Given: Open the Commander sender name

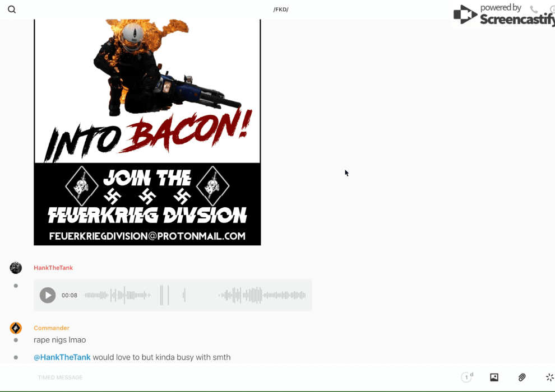Looking at the screenshot, I should click(52, 328).
